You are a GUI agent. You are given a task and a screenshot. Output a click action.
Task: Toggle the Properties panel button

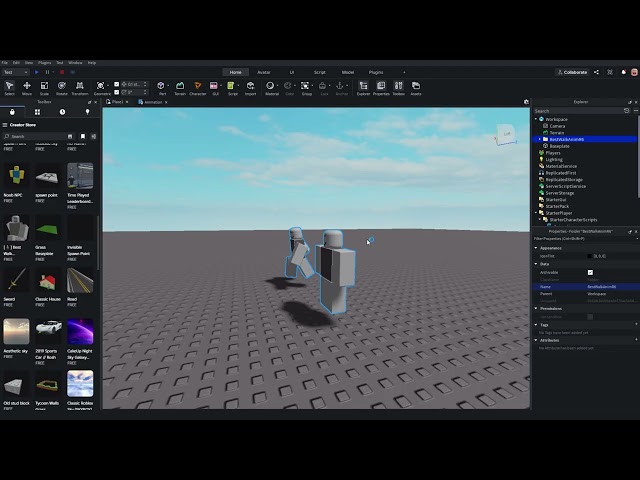pyautogui.click(x=381, y=88)
